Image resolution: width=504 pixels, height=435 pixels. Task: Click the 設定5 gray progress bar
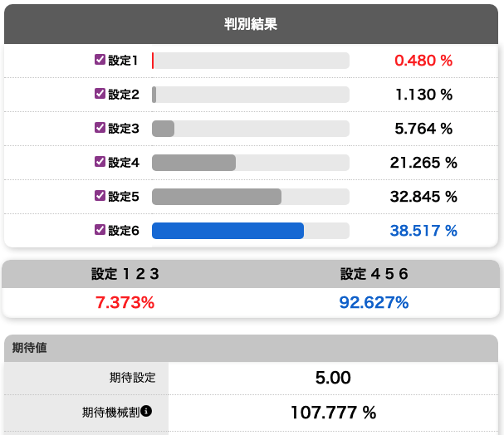tap(216, 197)
